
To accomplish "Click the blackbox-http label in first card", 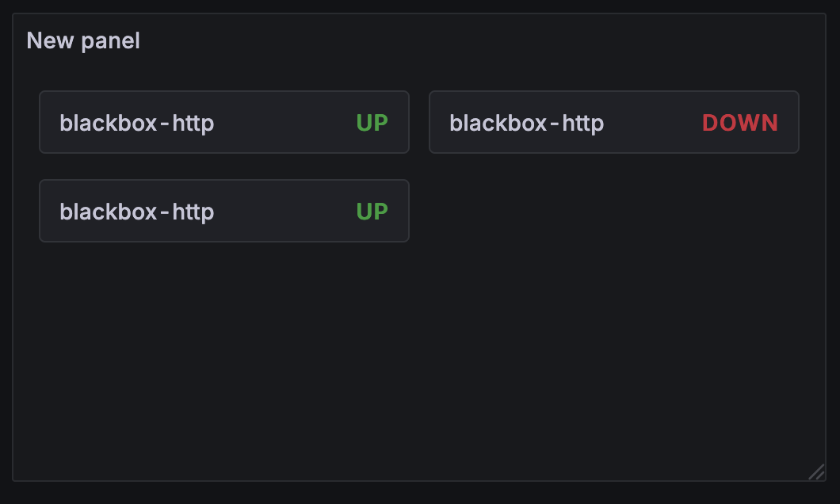I will 136,123.
